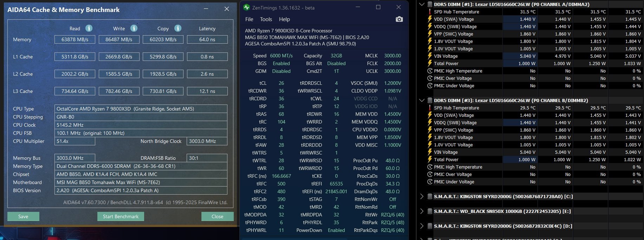Click the RttPark value RZQ/5 (48)
This screenshot has width=644, height=240.
click(393, 222)
